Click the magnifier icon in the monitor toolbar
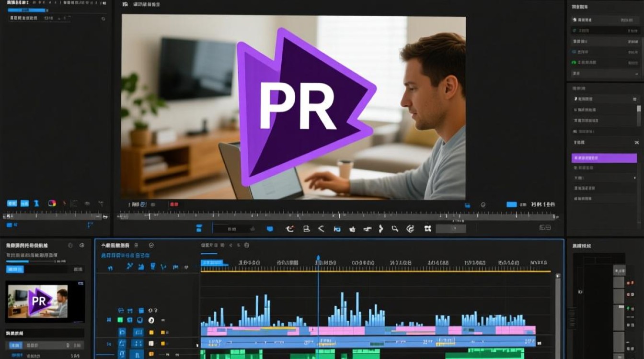The width and height of the screenshot is (644, 359). click(x=394, y=229)
